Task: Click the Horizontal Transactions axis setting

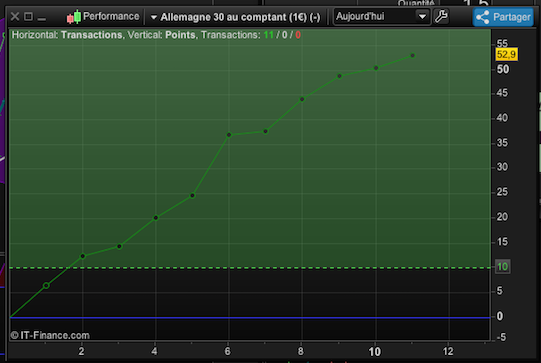Action: click(67, 35)
